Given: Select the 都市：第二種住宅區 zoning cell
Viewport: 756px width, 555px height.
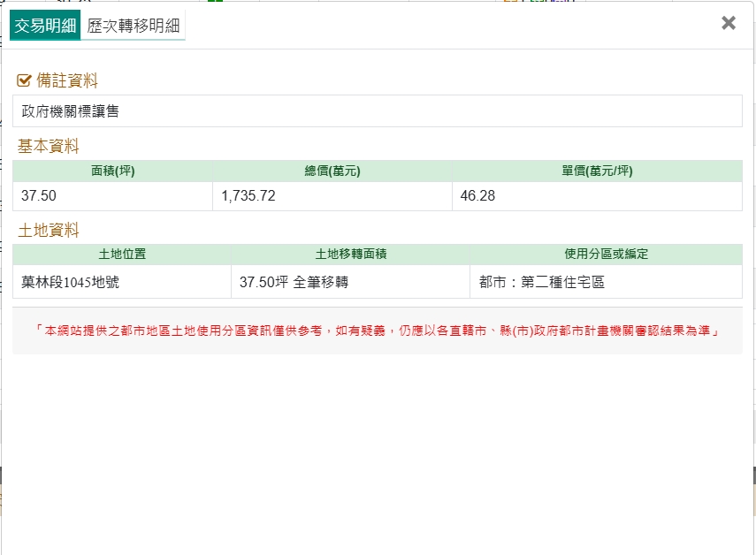Looking at the screenshot, I should tap(606, 283).
